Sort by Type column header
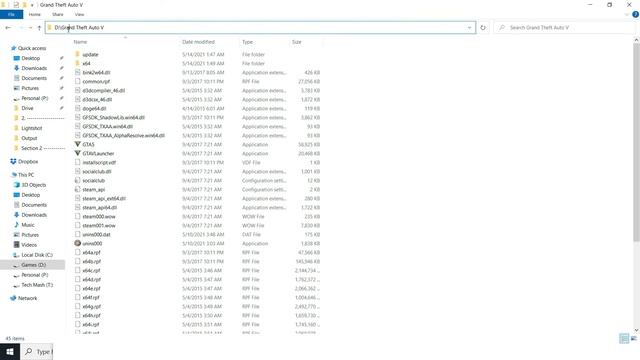The height and width of the screenshot is (360, 640). click(x=247, y=42)
